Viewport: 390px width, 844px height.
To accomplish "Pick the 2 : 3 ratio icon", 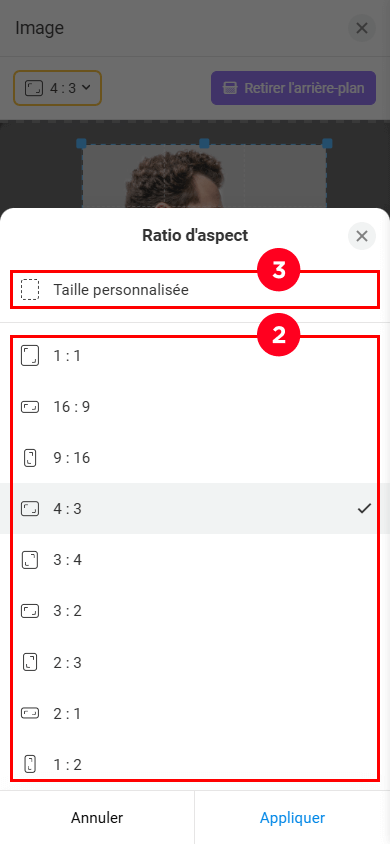I will pos(30,662).
